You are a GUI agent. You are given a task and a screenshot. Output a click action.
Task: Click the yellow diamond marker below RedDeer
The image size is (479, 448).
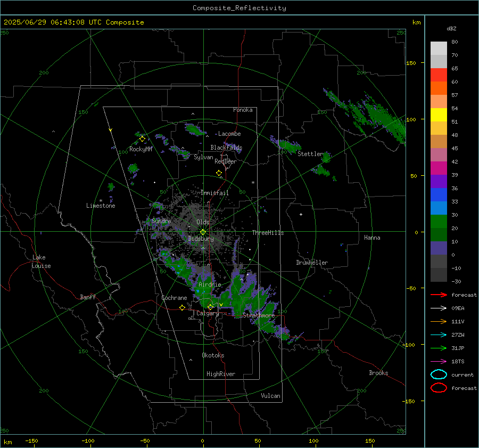219,173
